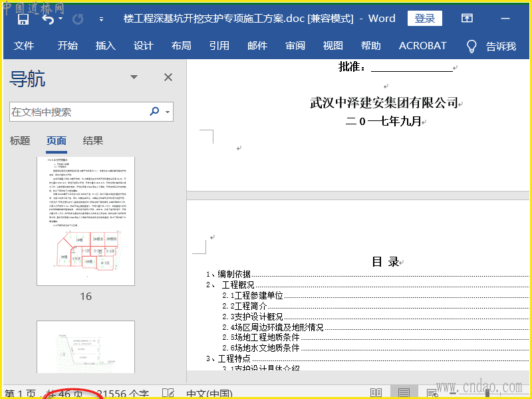The width and height of the screenshot is (532, 399).
Task: Open navigation pane options dropdown arrow
Action: [134, 77]
